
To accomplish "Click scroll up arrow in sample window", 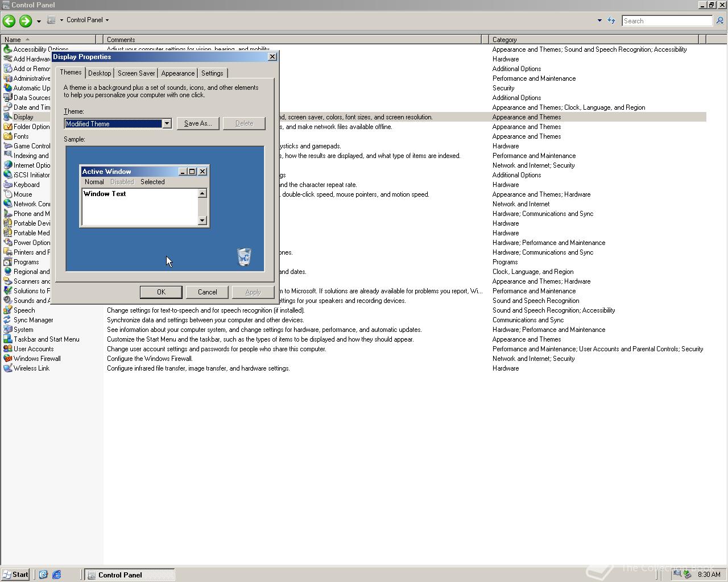I will pyautogui.click(x=202, y=194).
